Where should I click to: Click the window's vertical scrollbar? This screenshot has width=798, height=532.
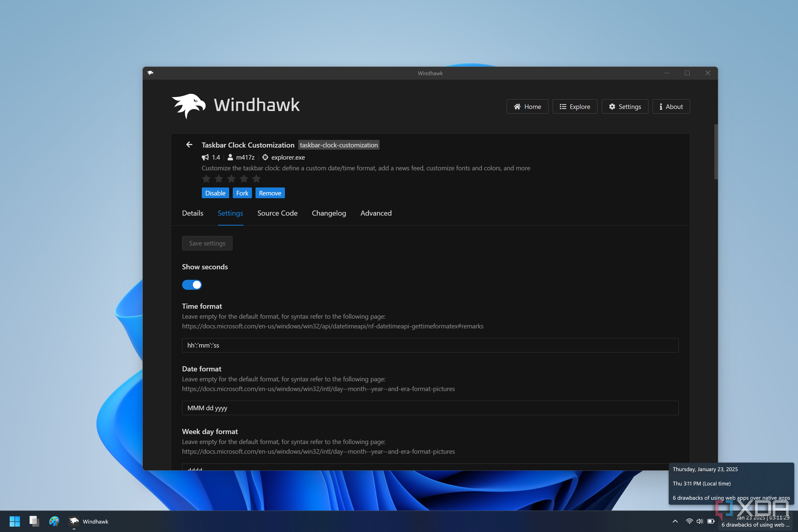pyautogui.click(x=716, y=152)
